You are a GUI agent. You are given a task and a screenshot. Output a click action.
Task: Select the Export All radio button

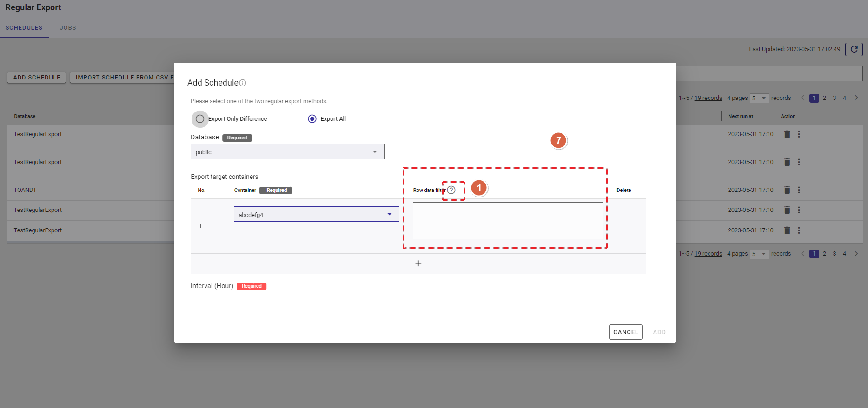312,119
